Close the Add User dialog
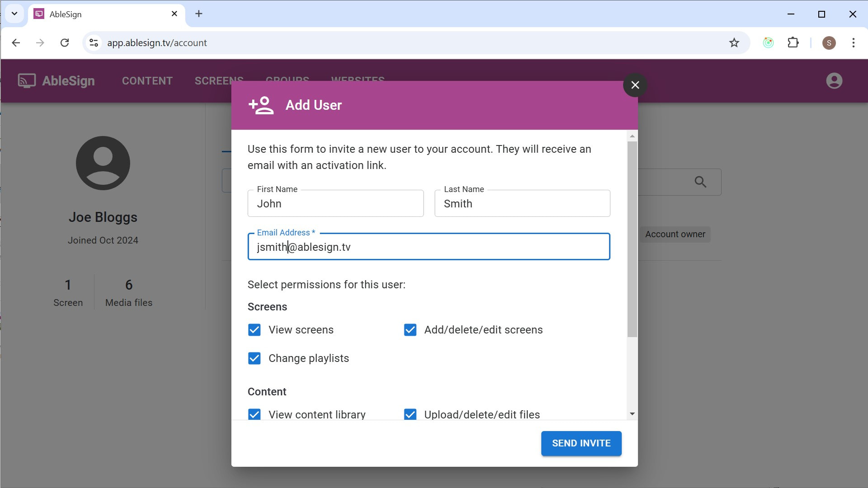The image size is (868, 488). 635,85
